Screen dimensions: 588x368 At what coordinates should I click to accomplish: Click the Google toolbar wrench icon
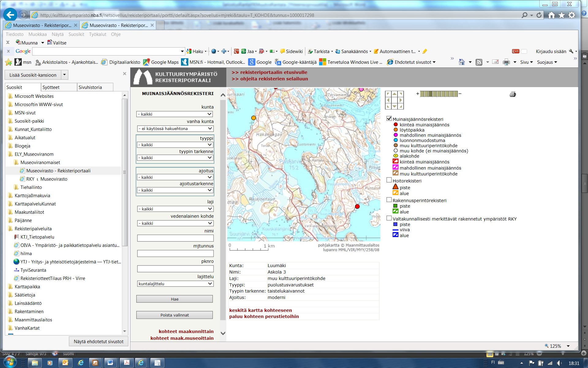(571, 51)
